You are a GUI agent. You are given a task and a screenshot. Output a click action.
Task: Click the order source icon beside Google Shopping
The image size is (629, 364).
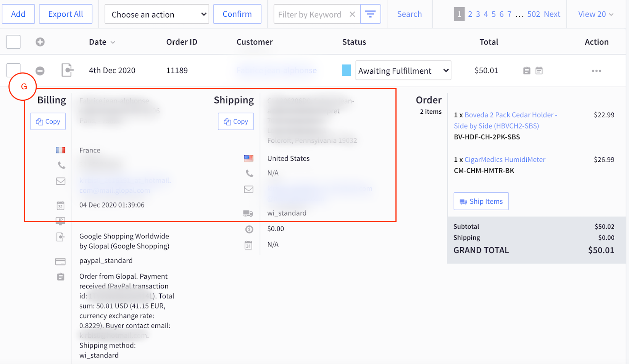(60, 237)
